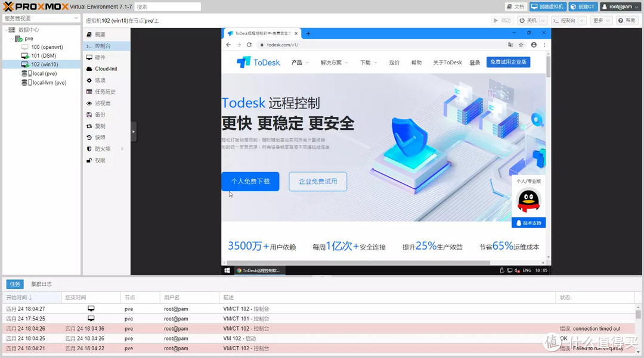
Task: Open Cloud-Init settings
Action: click(106, 69)
